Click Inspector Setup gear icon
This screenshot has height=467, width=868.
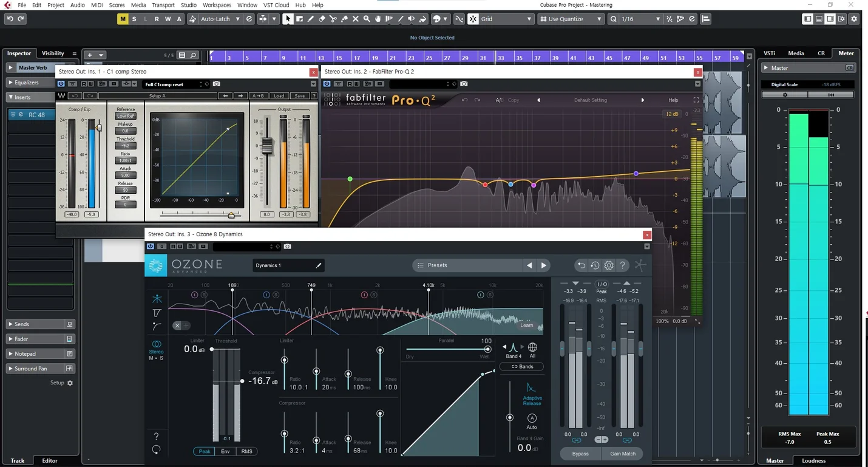[x=70, y=383]
